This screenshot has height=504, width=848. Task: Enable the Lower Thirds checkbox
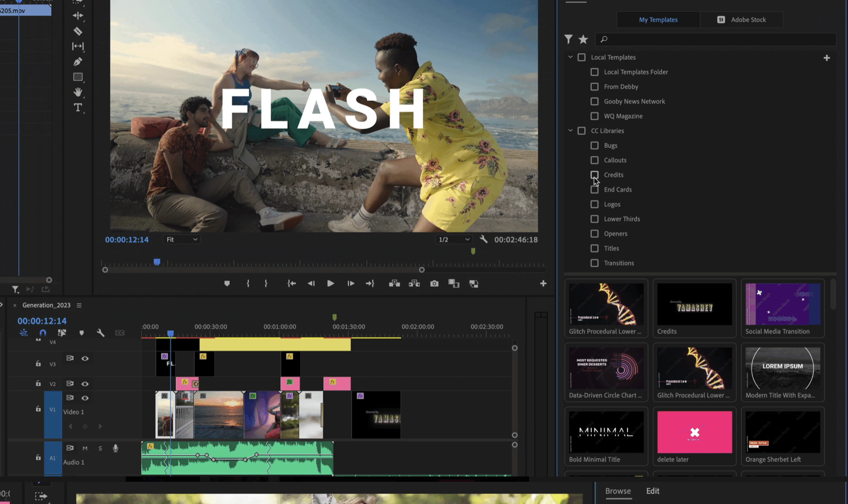coord(594,219)
